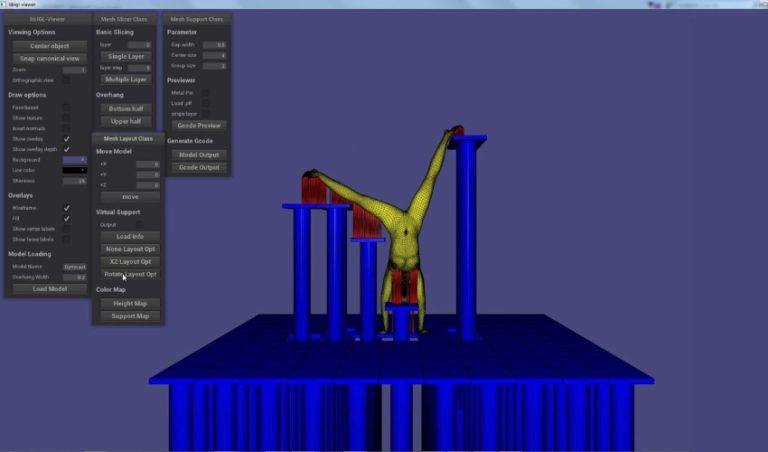Uncheck the Wireframe overlay option
768x452 pixels.
pyautogui.click(x=66, y=207)
